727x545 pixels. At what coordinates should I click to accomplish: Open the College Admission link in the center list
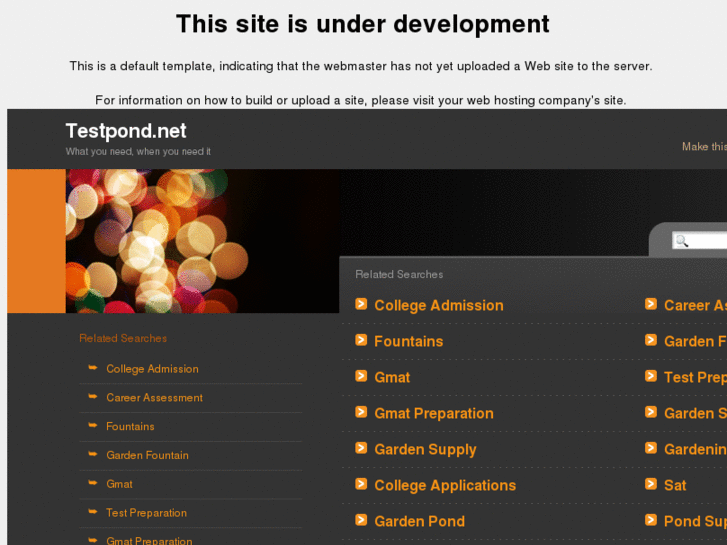439,305
